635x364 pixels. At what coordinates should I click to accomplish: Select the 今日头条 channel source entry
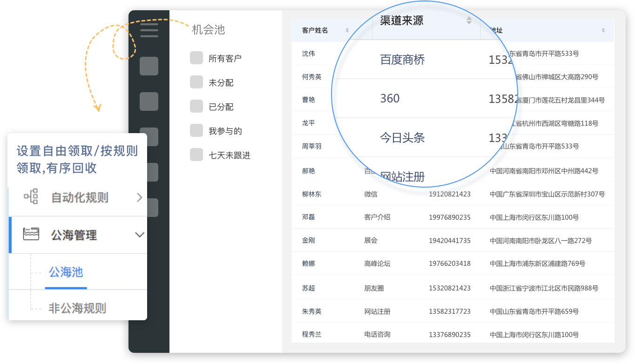tap(402, 138)
